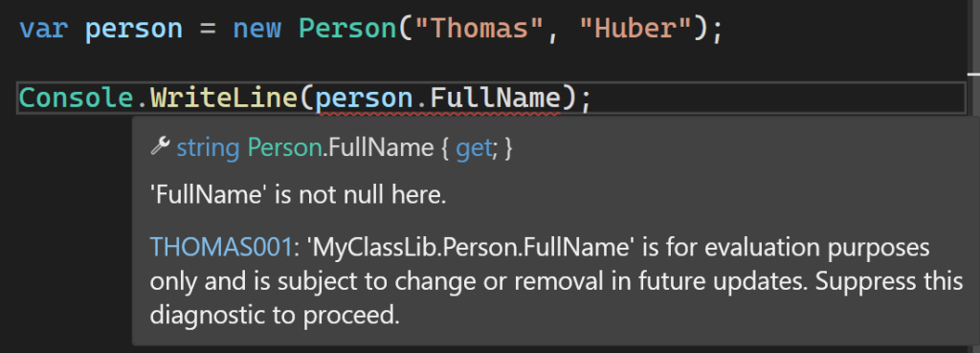Screen dimensions: 980x353
Task: Click the new keyword
Action: point(256,30)
